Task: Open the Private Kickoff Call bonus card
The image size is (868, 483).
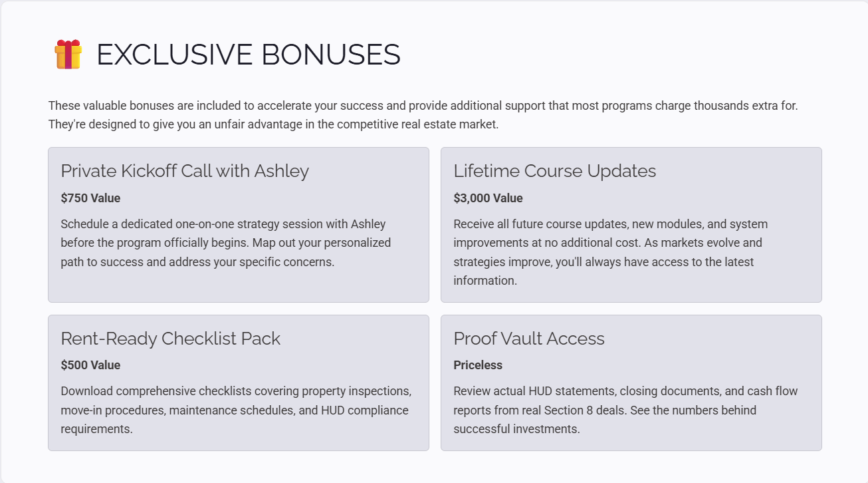Action: coord(238,287)
